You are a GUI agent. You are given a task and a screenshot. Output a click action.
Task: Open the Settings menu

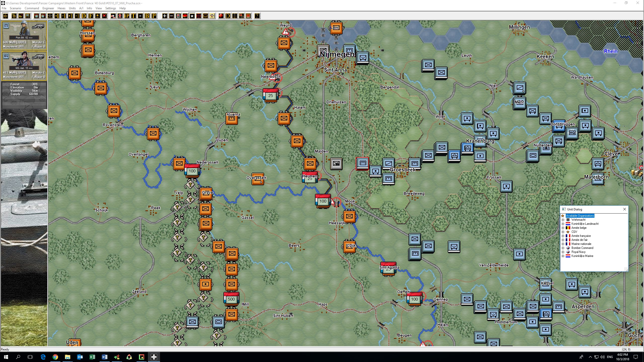(x=110, y=8)
